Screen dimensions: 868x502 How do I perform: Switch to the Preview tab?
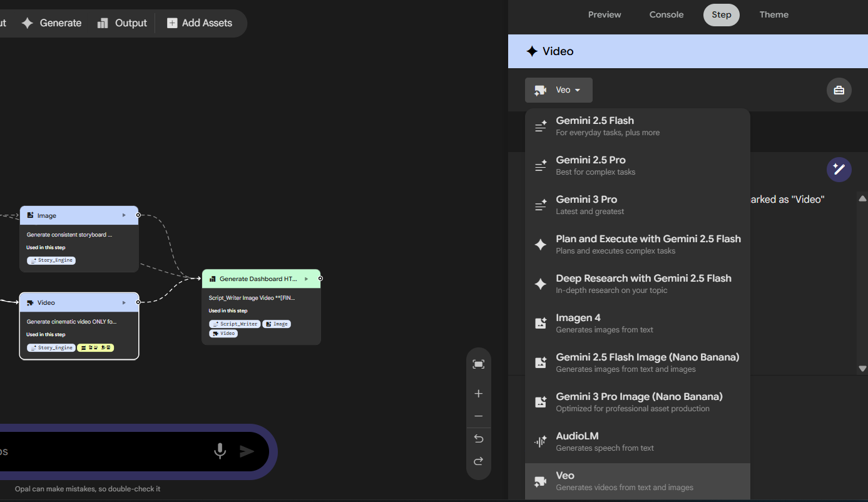pos(605,14)
